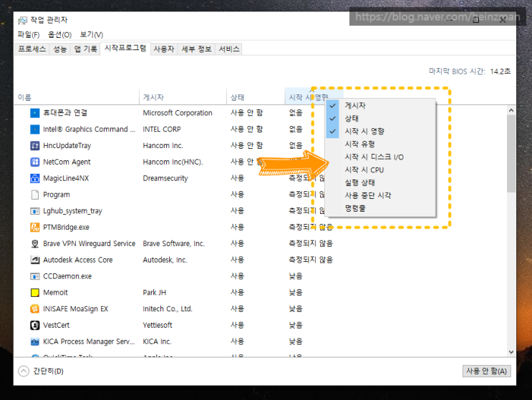Switch to the 프로세스 tab
Screen dimensions: 532x400
32,49
